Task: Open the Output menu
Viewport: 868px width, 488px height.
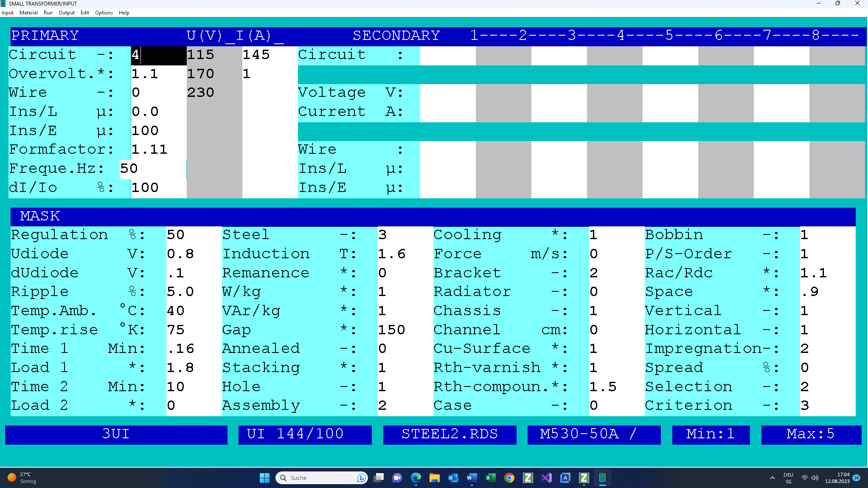Action: [x=67, y=13]
